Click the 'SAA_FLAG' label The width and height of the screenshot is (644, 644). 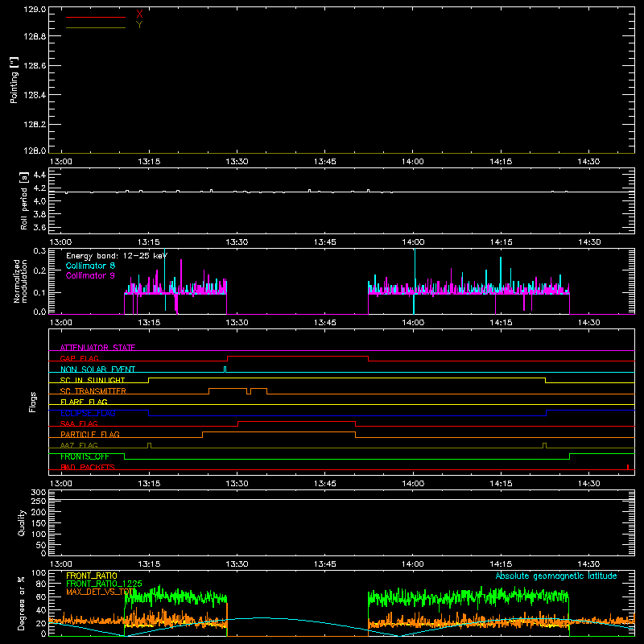tap(79, 423)
